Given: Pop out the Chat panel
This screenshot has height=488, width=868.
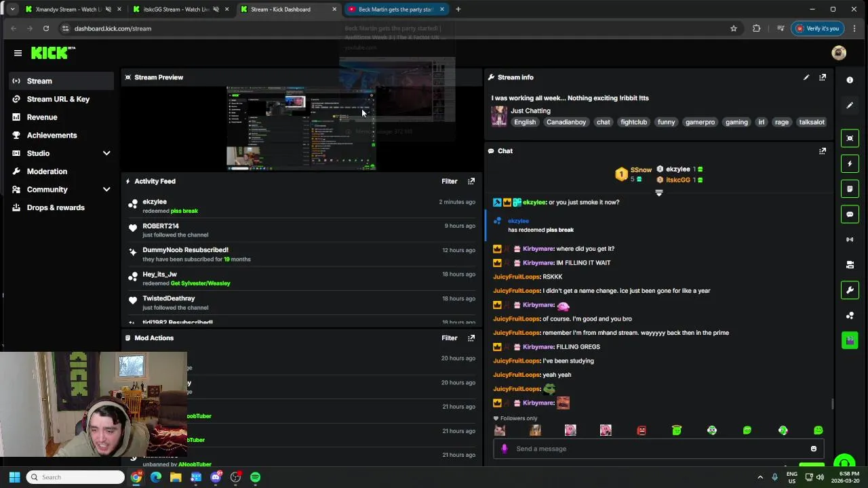Looking at the screenshot, I should point(823,151).
